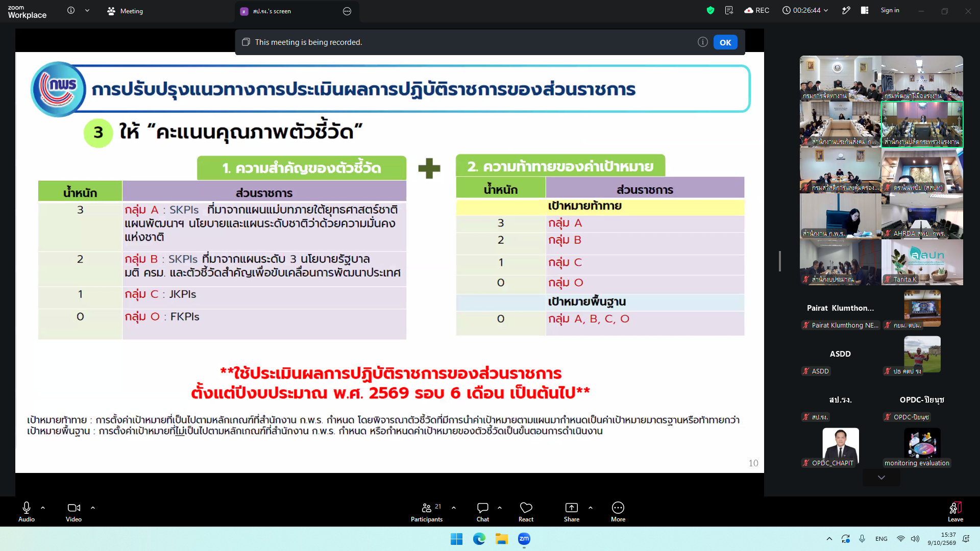Expand the chat options arrow

coord(500,508)
